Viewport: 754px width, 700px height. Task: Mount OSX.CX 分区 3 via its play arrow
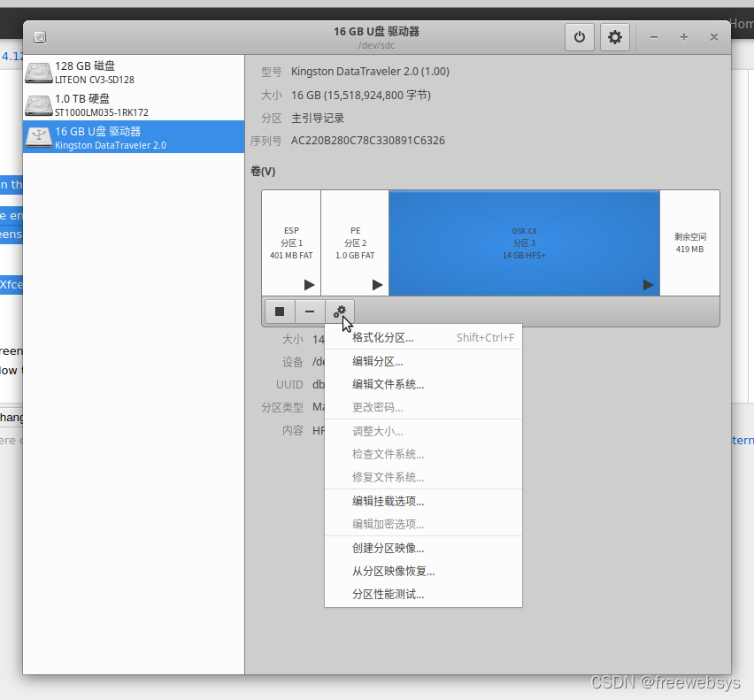(648, 285)
